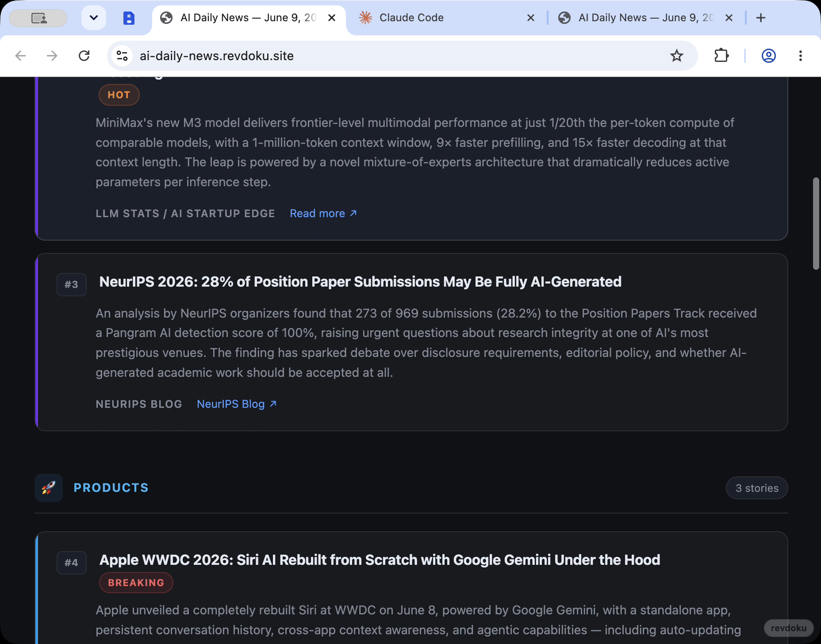The image size is (821, 644).
Task: Click the #3 rank badge
Action: pos(71,284)
